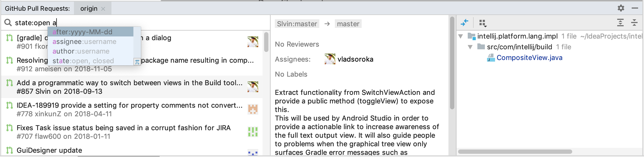644x157 pixels.
Task: Switch to the origin tab
Action: point(88,8)
